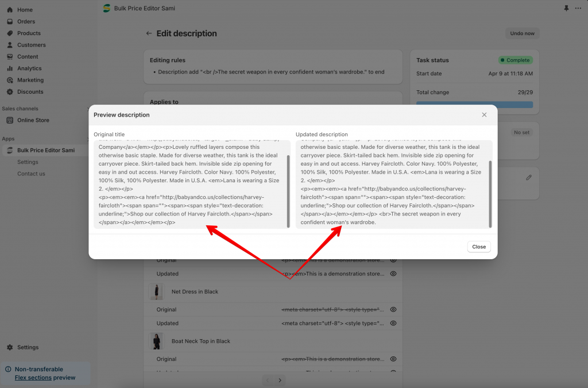Open the Boat Neck Top in Black thumbnail
The image size is (588, 388).
coord(156,341)
